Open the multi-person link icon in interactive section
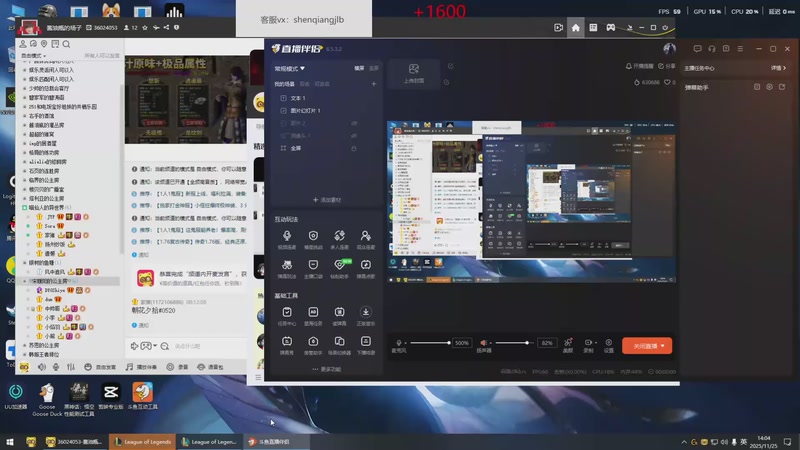 pos(339,236)
